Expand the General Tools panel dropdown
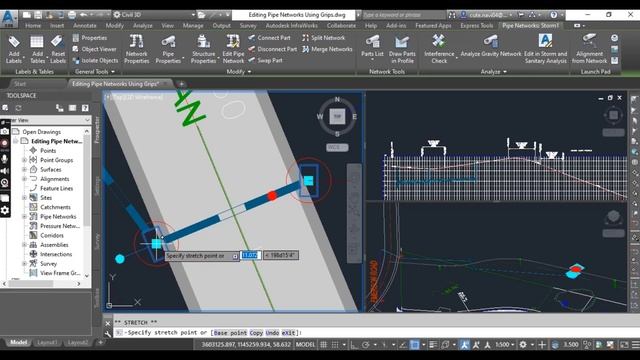Viewport: 640px width, 360px height. pos(95,71)
